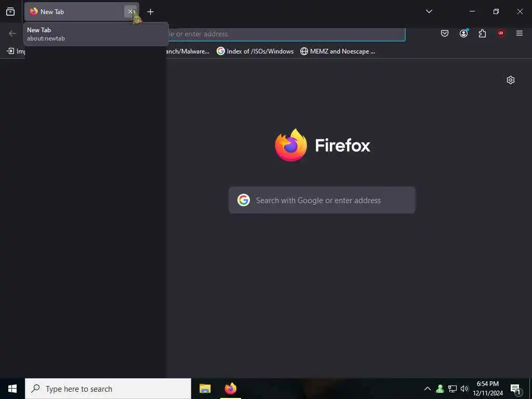Open the Windows Start menu

pos(12,389)
